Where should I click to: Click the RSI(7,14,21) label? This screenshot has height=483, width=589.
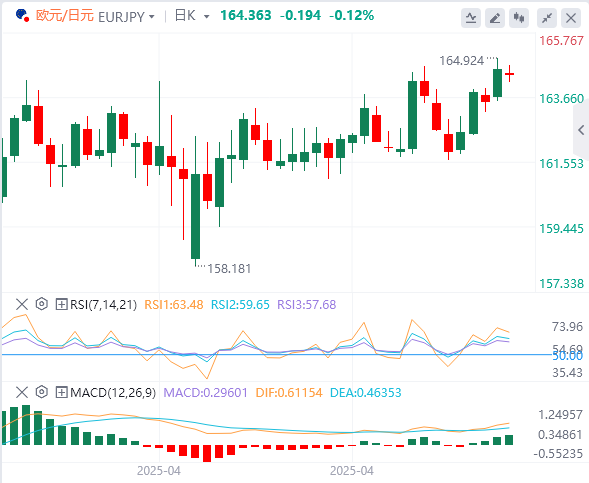point(104,305)
